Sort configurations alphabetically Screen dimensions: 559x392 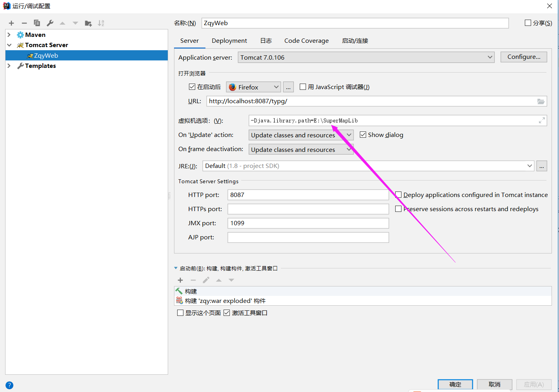click(x=101, y=23)
